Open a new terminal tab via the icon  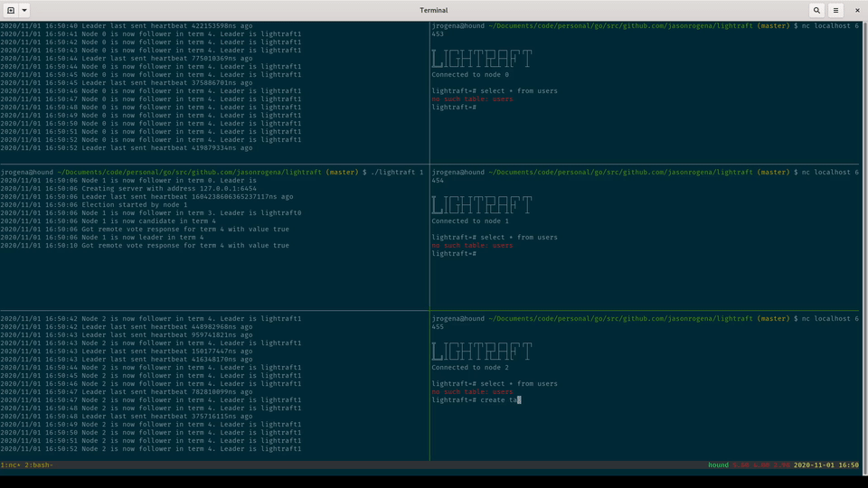tap(11, 10)
